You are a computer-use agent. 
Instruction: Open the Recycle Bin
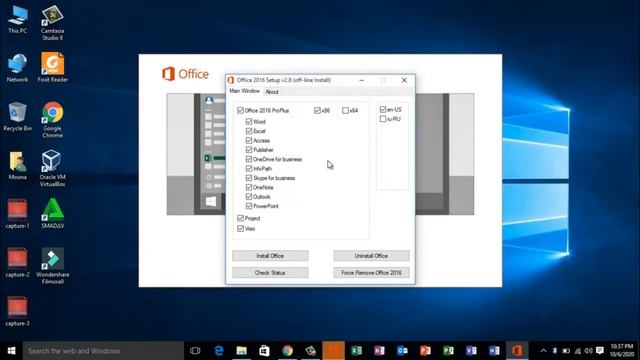17,116
